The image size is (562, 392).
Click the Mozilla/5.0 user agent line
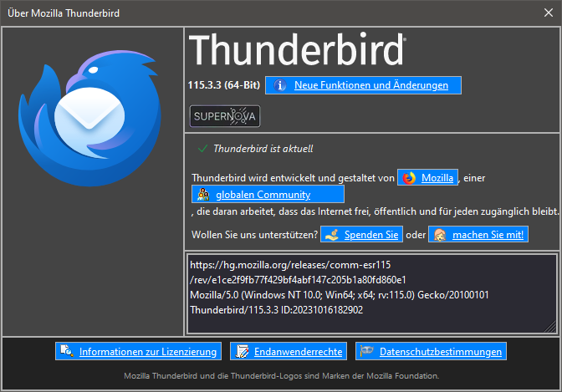[x=340, y=295]
